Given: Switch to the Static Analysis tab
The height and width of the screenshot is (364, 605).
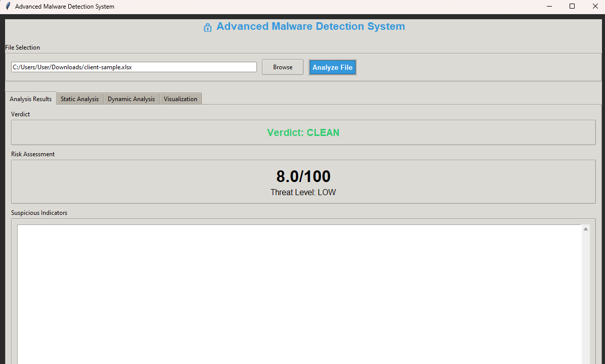Looking at the screenshot, I should 79,99.
